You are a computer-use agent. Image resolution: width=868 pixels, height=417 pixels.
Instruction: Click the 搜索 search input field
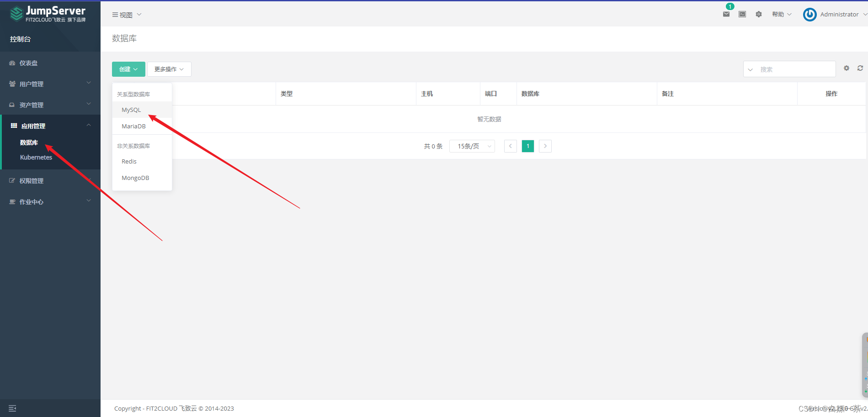point(795,69)
